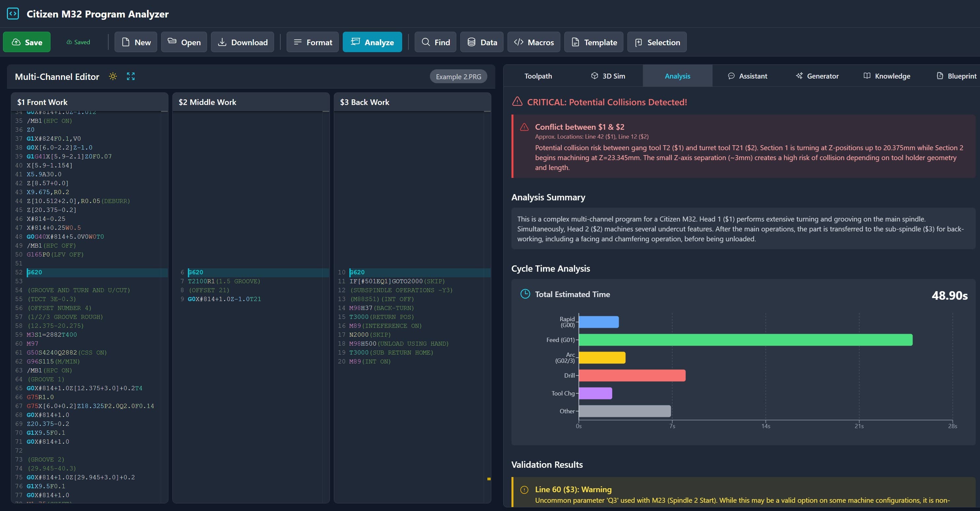Click line "G96S115(M/MIN)" in $1
Image resolution: width=980 pixels, height=511 pixels.
coord(53,361)
